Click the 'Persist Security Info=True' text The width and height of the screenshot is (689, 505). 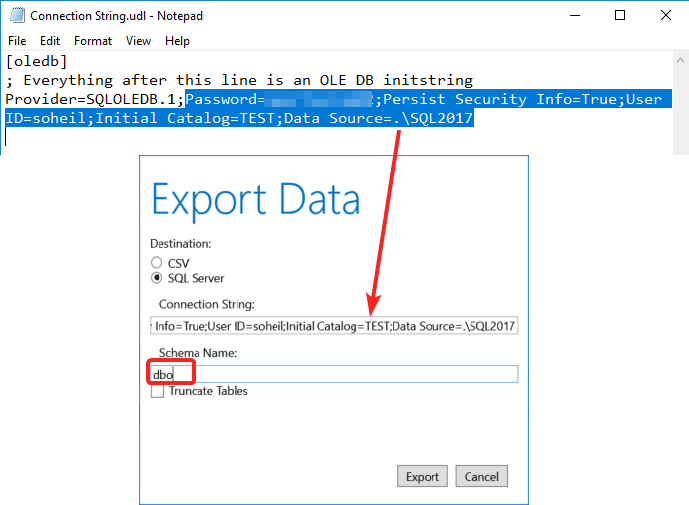click(500, 99)
